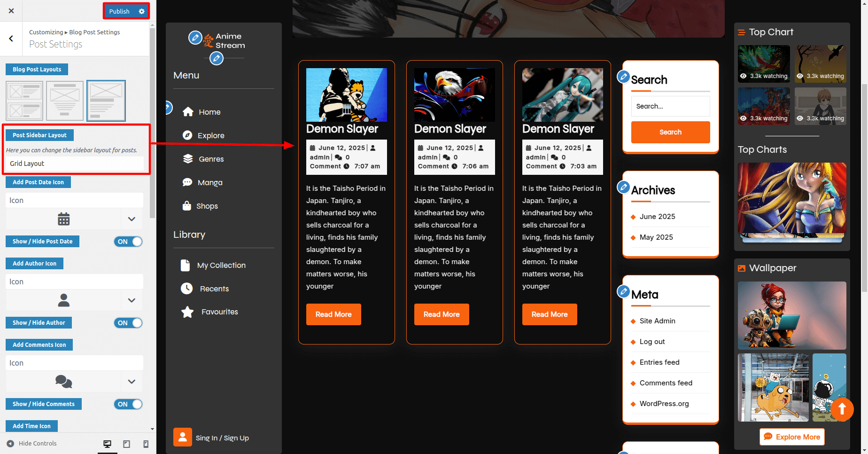This screenshot has height=454, width=868.
Task: Click the Publish settings gear icon
Action: coord(141,11)
